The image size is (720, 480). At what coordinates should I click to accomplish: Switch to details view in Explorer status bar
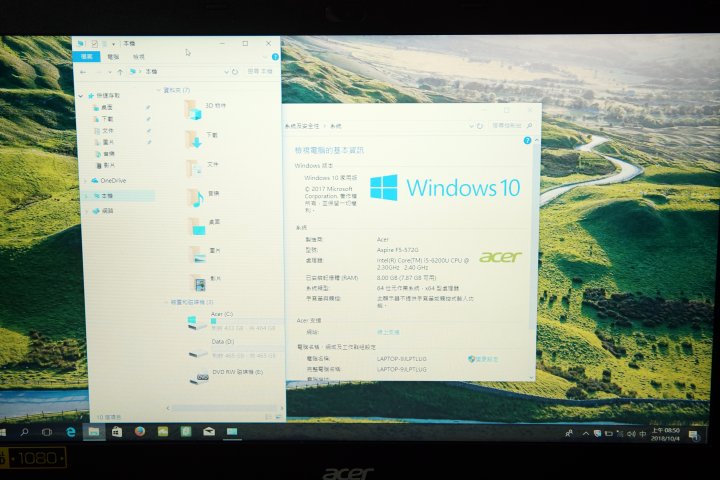(269, 417)
